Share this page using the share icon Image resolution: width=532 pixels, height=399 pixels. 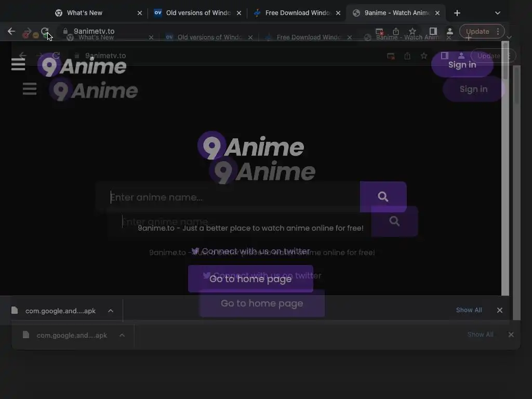point(395,31)
